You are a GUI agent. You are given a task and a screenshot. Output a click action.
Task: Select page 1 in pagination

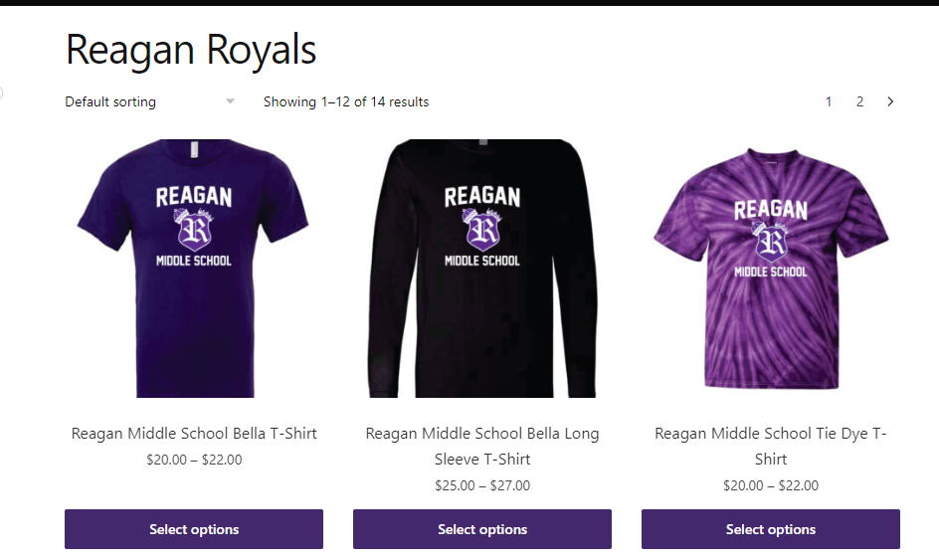pos(829,101)
